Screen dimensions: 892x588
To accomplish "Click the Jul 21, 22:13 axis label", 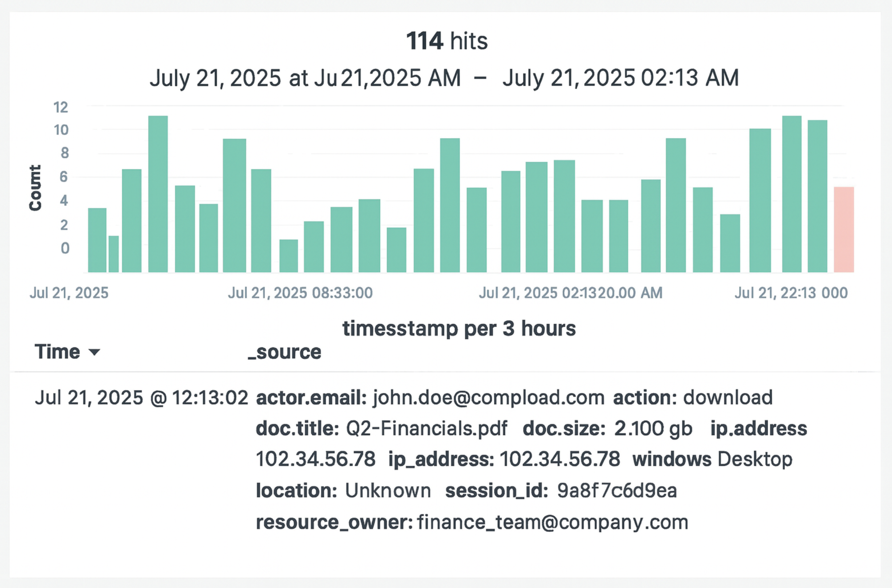I will point(791,293).
